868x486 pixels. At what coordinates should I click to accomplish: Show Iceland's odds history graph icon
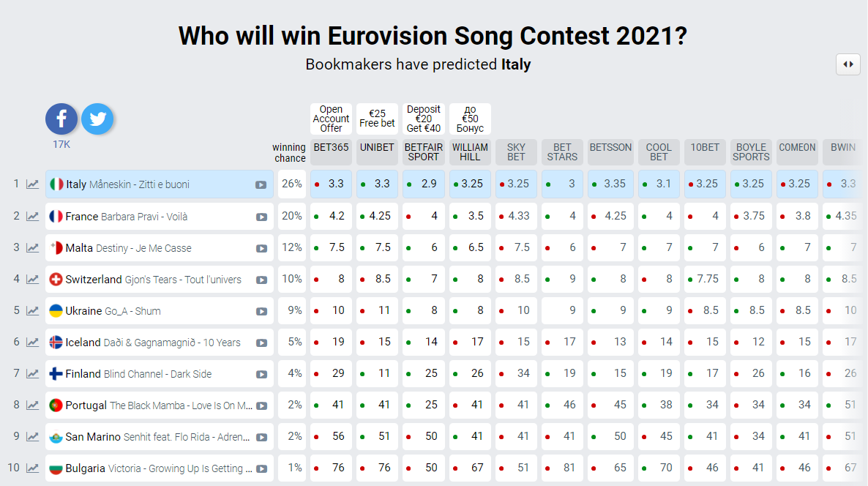coord(33,343)
